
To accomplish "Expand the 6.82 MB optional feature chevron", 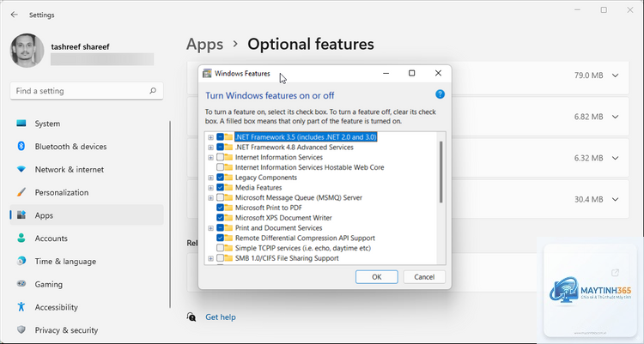I will coord(616,117).
